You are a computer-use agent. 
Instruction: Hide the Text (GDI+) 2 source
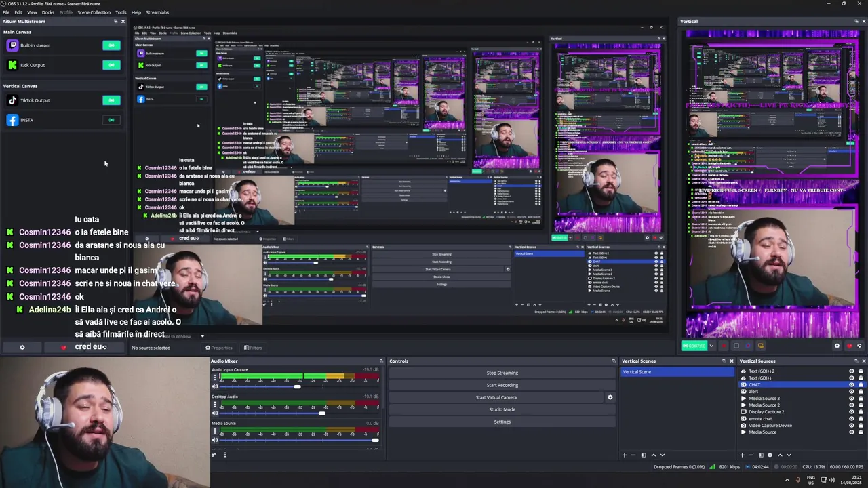coord(852,371)
